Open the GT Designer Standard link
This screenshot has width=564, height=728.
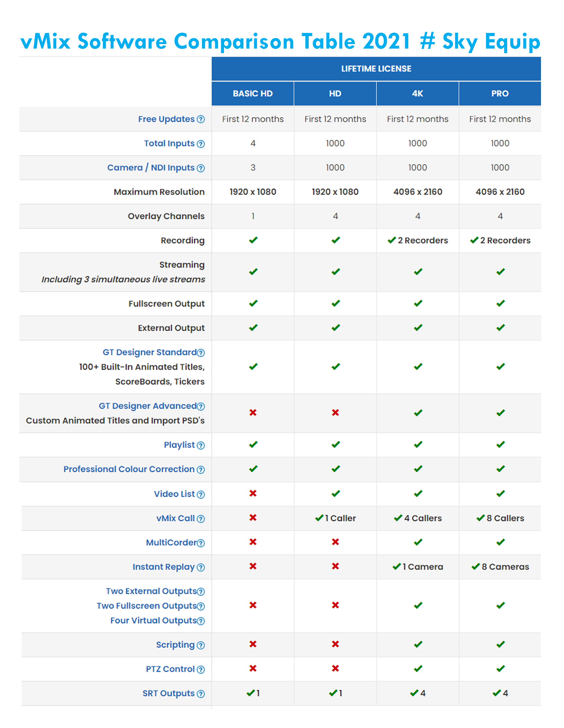coord(150,352)
